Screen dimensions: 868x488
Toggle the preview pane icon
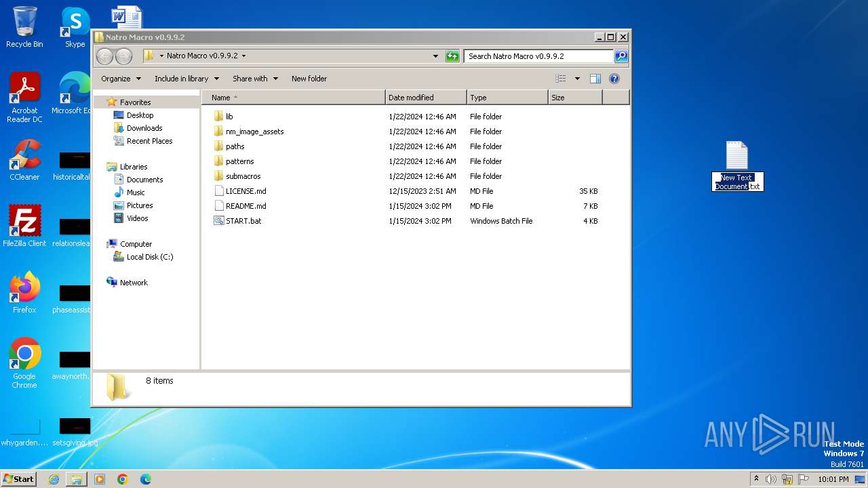click(595, 79)
